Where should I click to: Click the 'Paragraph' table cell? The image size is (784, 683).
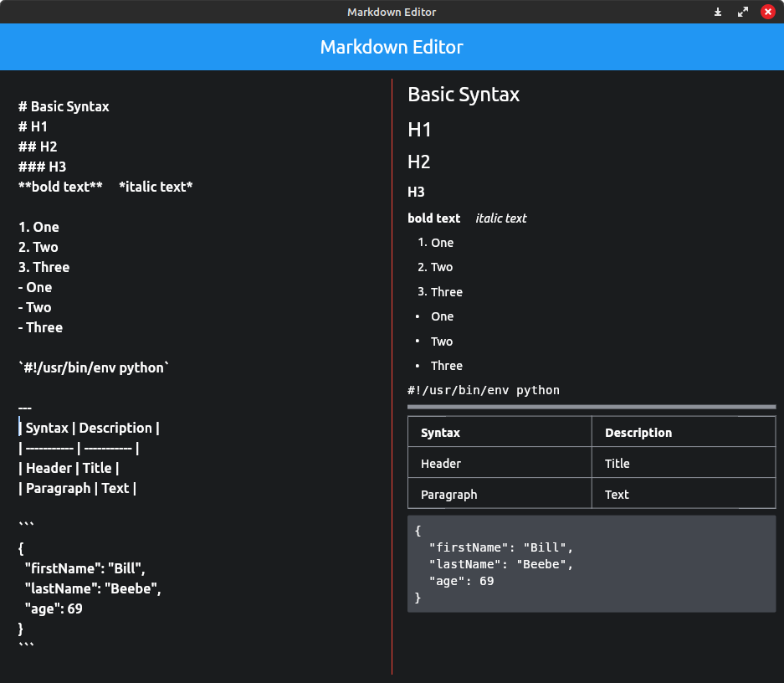coord(500,494)
